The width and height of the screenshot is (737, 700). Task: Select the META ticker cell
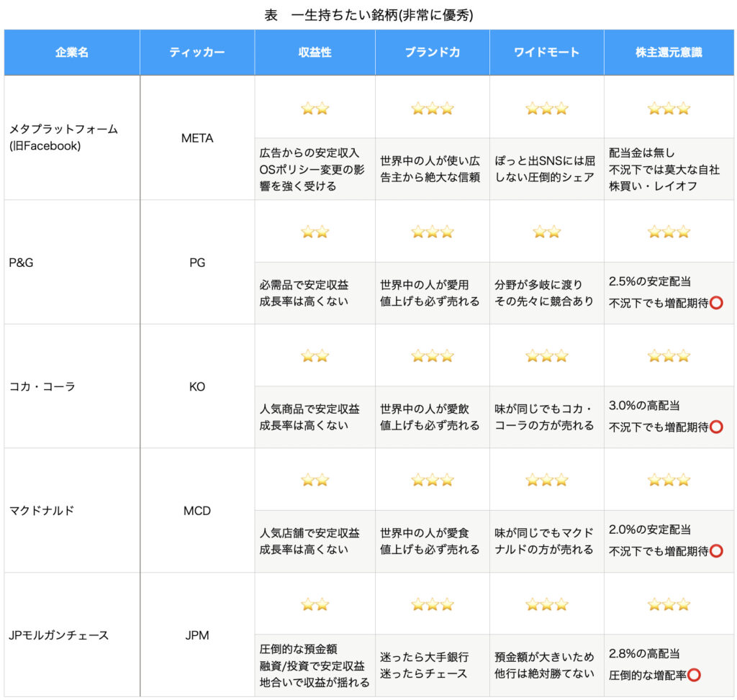(197, 137)
